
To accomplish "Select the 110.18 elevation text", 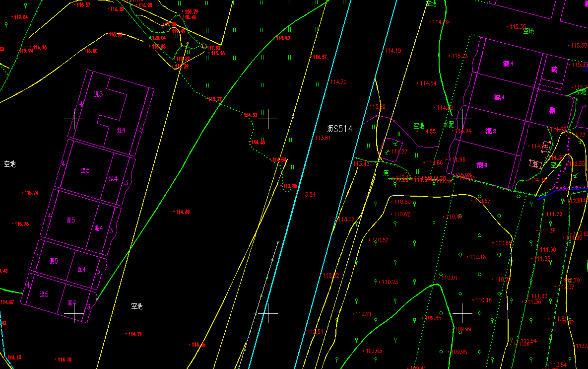I will [477, 257].
